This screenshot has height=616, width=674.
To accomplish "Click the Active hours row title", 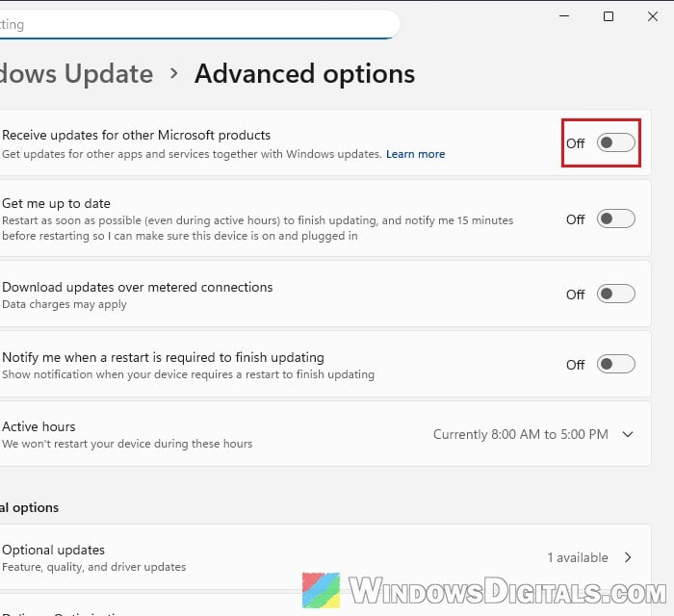I will coord(39,426).
